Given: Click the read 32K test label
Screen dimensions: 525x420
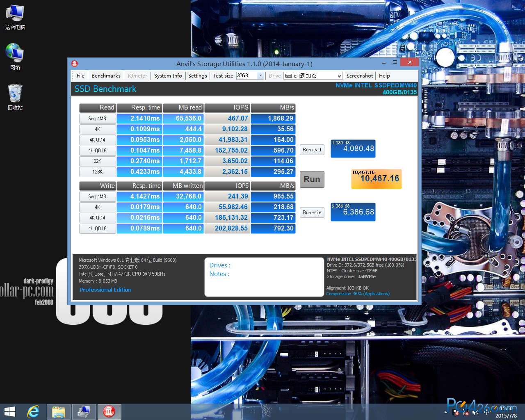Looking at the screenshot, I should click(x=97, y=161).
